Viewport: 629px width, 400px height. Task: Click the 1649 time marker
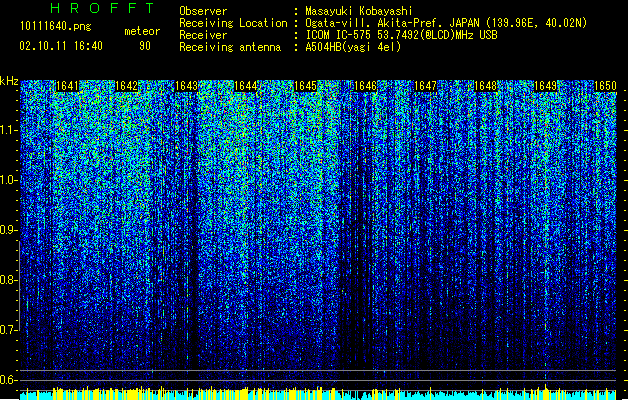(546, 86)
